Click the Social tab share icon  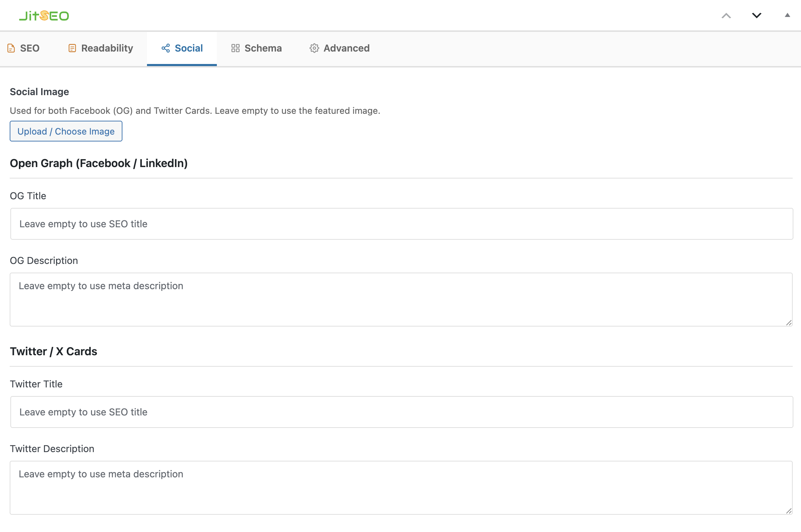point(166,48)
